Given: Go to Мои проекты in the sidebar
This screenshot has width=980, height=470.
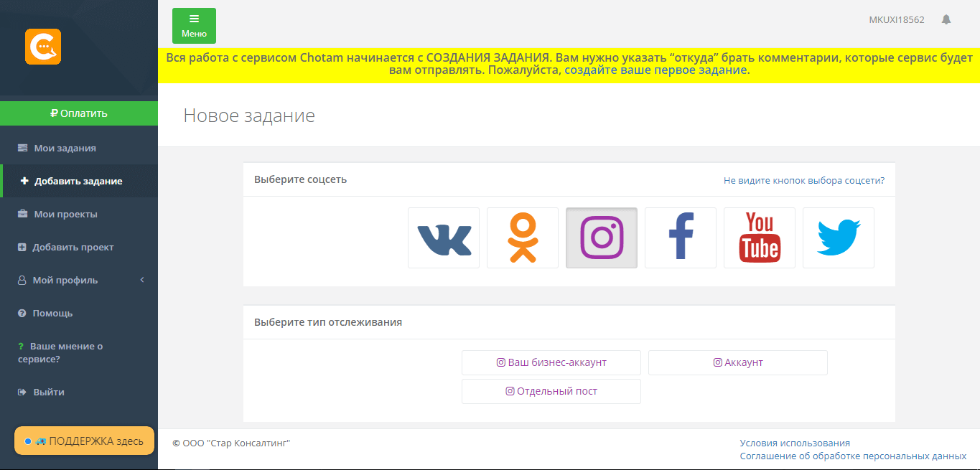Looking at the screenshot, I should point(65,214).
